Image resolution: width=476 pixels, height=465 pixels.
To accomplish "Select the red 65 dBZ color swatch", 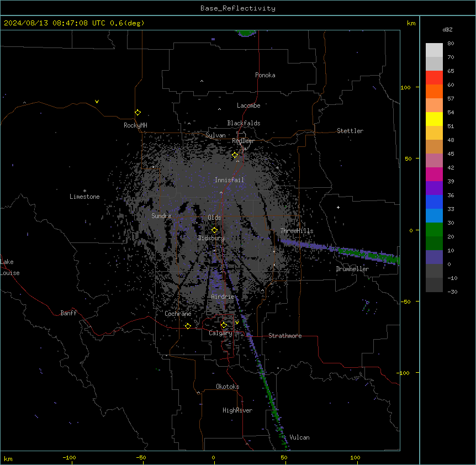I will pos(434,77).
